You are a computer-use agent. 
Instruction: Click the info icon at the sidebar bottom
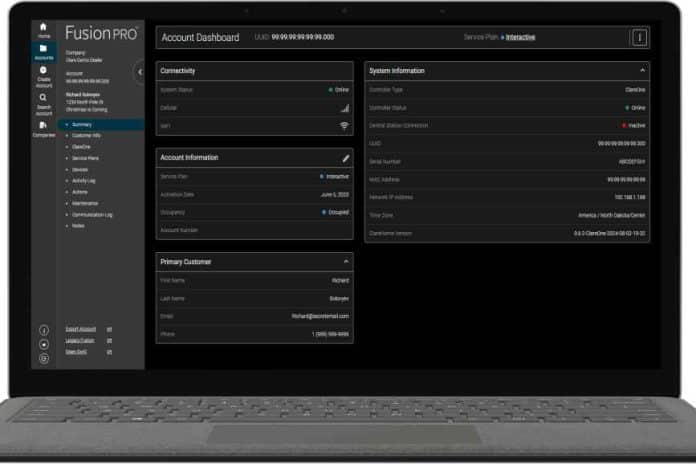[x=44, y=330]
